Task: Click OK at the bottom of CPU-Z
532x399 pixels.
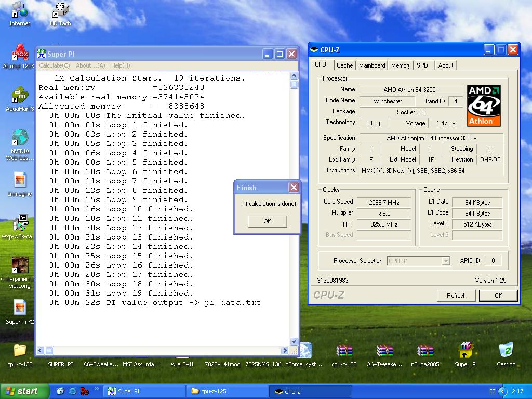Action: (498, 296)
